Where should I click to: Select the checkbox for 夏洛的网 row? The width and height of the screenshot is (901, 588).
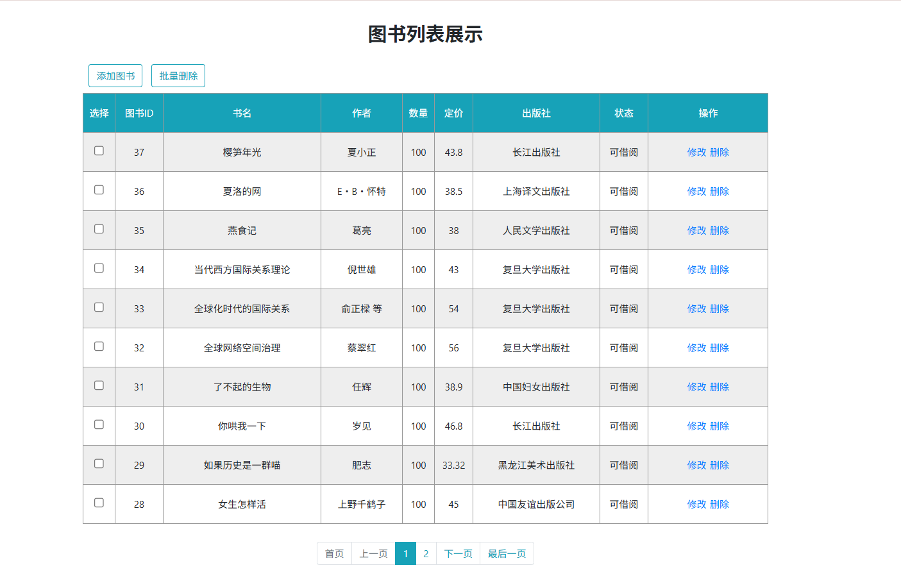tap(99, 190)
